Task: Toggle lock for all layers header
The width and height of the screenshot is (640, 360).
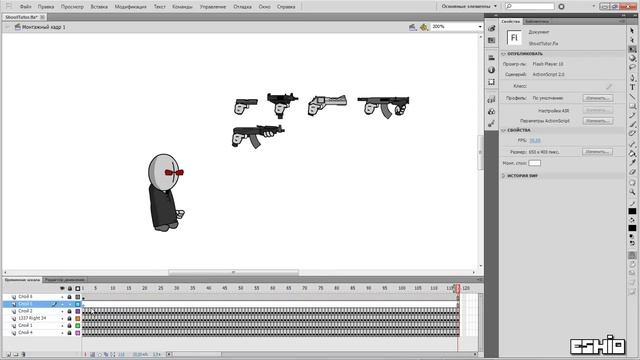Action: pos(70,289)
